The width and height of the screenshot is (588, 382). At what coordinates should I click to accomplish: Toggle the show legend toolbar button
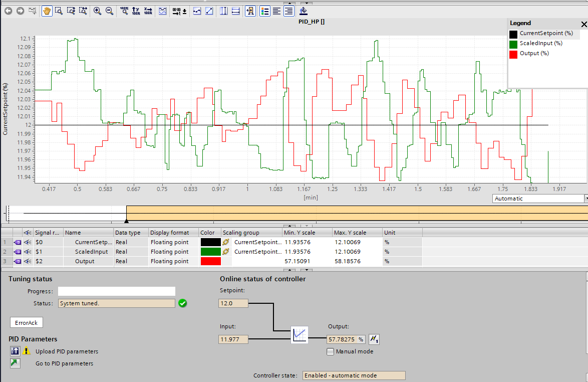coord(264,11)
